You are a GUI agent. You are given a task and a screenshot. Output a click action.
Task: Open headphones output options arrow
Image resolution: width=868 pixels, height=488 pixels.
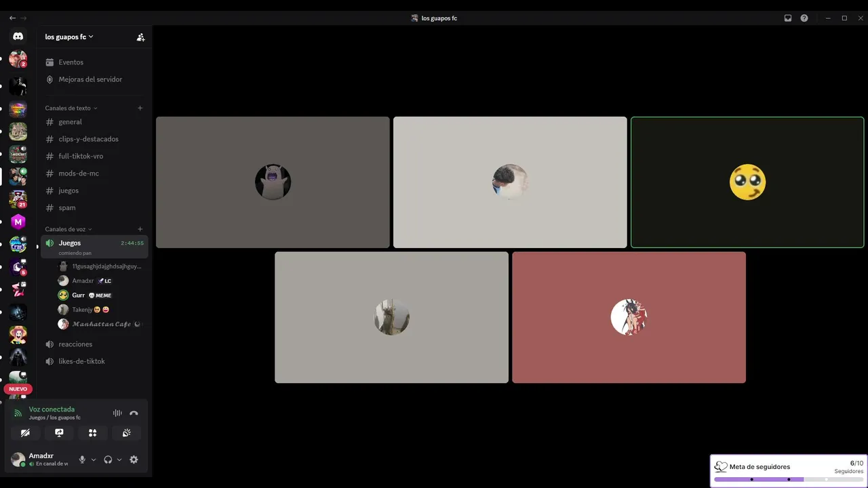click(119, 460)
